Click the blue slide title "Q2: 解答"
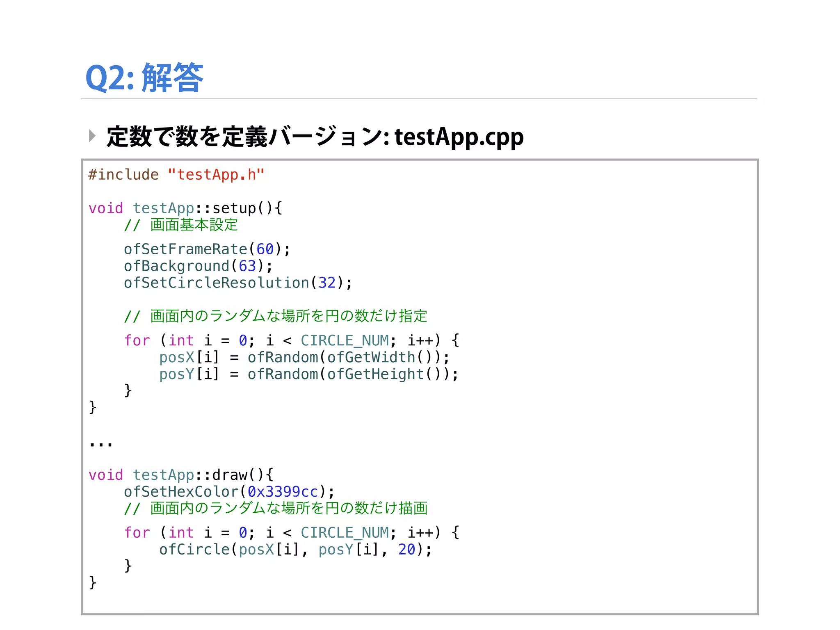 click(144, 78)
